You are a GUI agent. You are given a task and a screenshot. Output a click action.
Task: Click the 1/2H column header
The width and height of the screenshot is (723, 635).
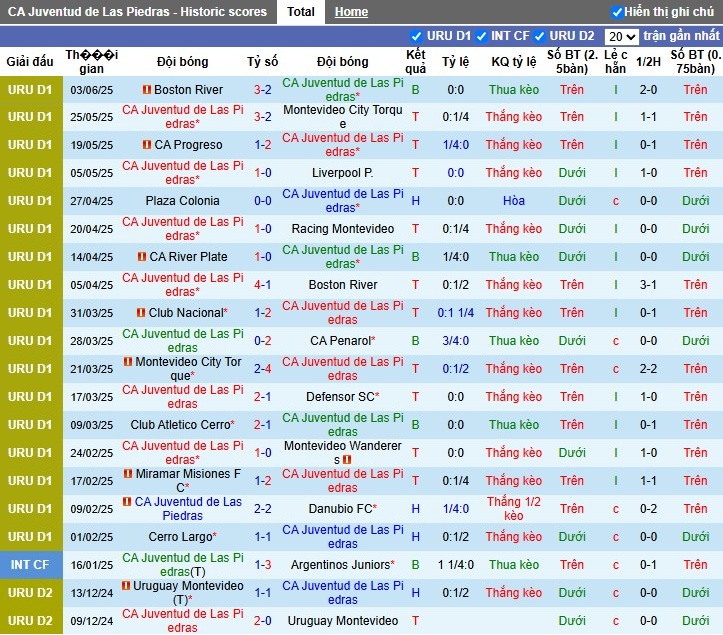click(x=648, y=61)
